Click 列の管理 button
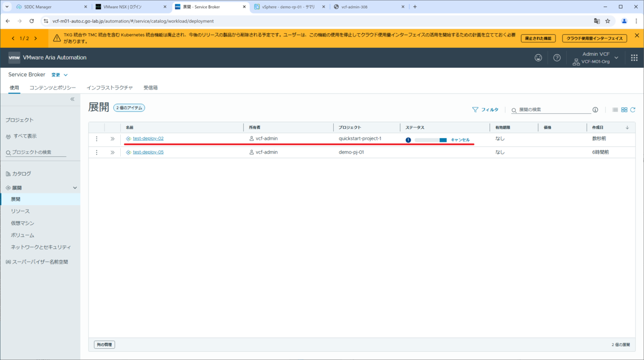Screen dimensions: 644x360 coord(105,344)
